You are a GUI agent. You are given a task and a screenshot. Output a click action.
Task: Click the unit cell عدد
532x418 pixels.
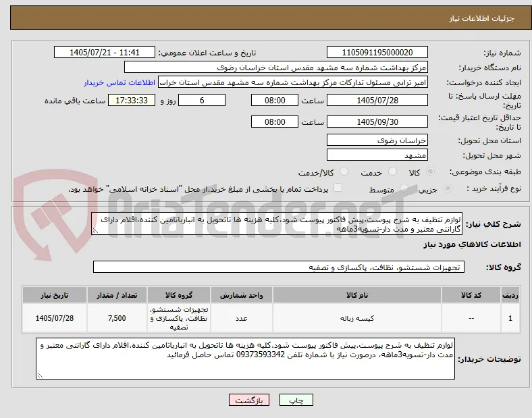241,318
